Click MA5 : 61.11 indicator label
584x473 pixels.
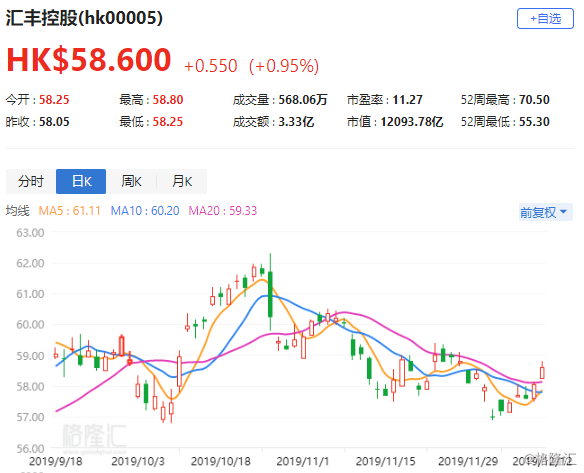pyautogui.click(x=70, y=211)
